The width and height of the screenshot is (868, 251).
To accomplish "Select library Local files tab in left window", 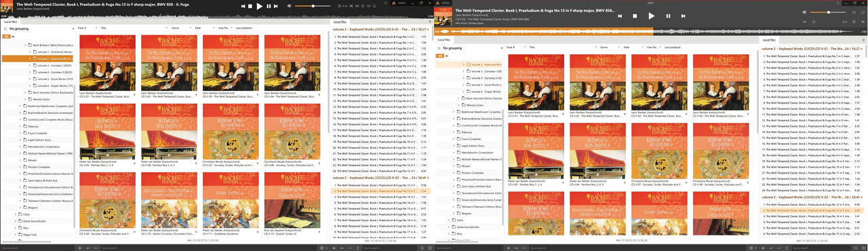I will (x=11, y=22).
